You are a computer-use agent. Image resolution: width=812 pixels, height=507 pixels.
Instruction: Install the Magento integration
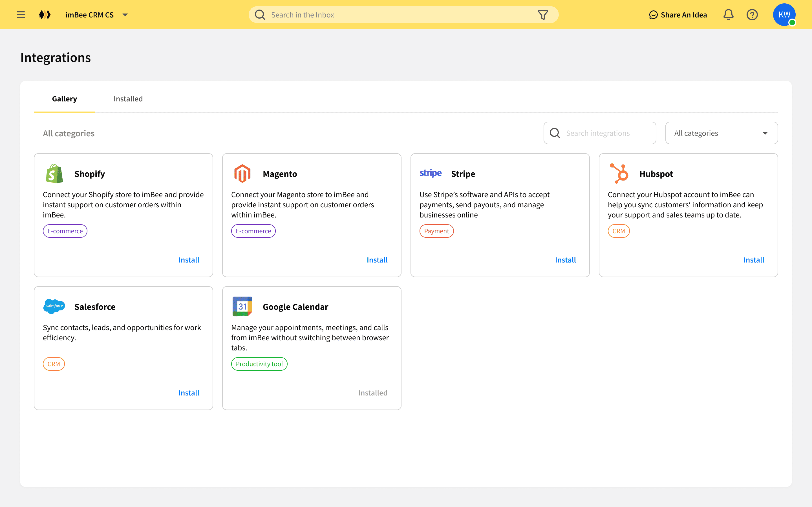click(x=377, y=260)
